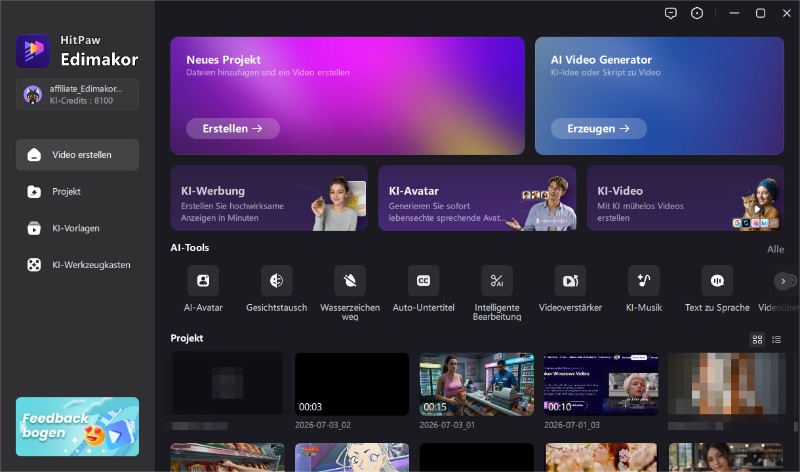Select the Auto-Untertitel CC icon
The image size is (800, 472).
click(x=423, y=281)
